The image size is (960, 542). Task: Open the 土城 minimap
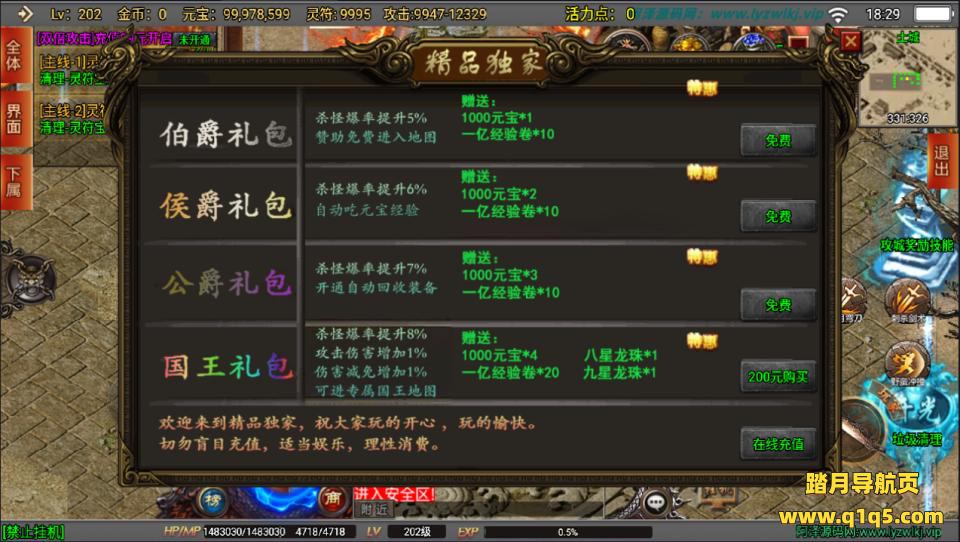(x=907, y=77)
